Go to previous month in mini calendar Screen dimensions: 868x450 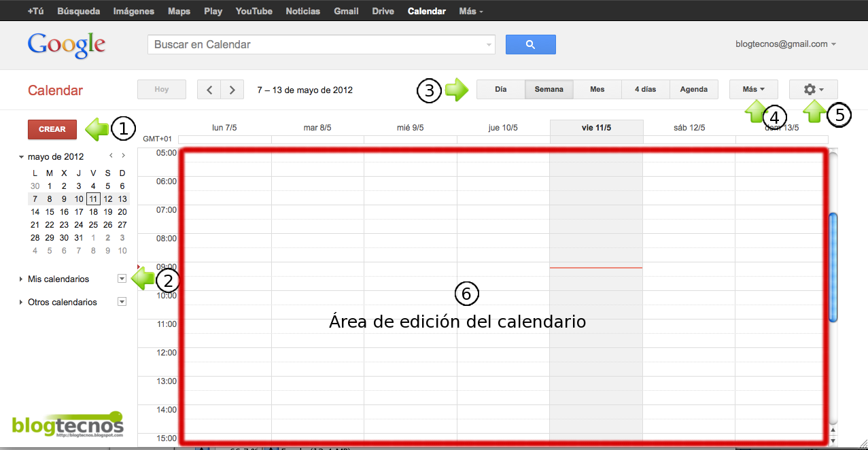[x=110, y=155]
